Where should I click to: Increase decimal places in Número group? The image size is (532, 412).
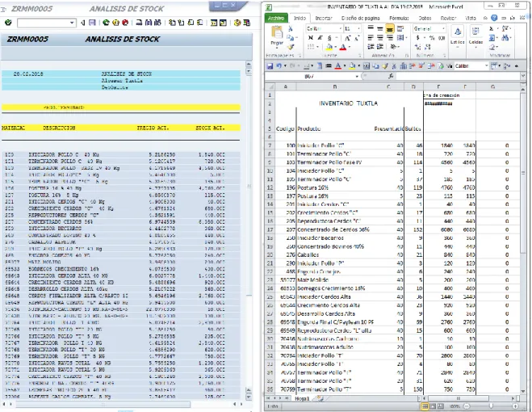(417, 47)
